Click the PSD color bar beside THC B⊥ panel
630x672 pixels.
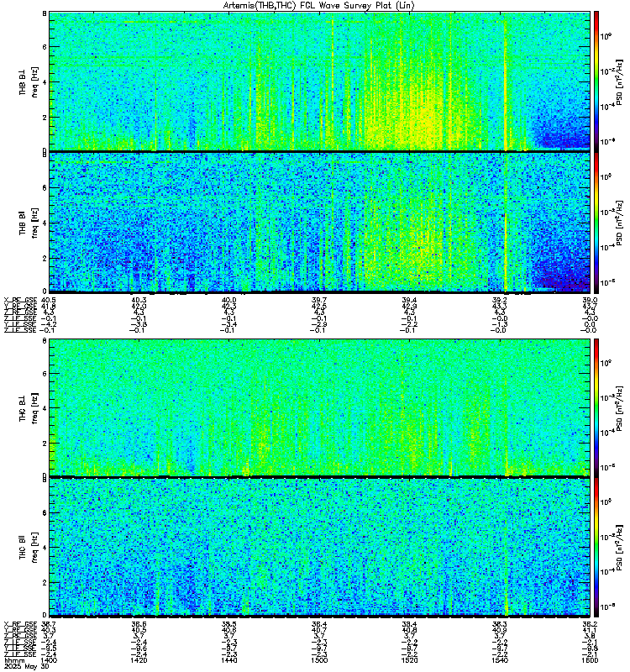coord(596,407)
